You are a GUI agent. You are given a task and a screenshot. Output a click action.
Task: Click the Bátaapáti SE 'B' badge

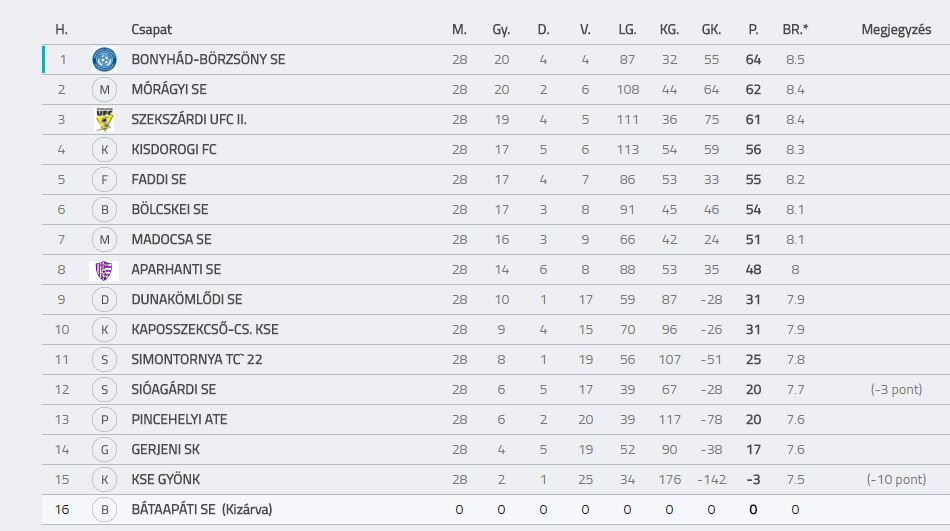tap(104, 510)
